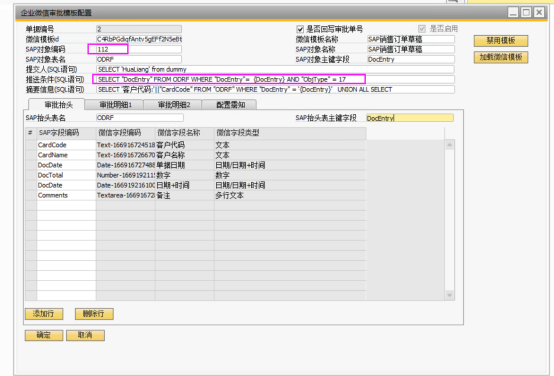Viewport: 554px width, 376px height.
Task: Click the 微信模板id field
Action: coord(139,39)
